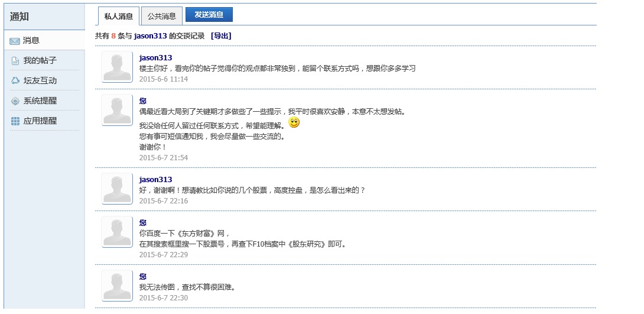
Task: Switch to the 公共消息 tab
Action: click(162, 16)
